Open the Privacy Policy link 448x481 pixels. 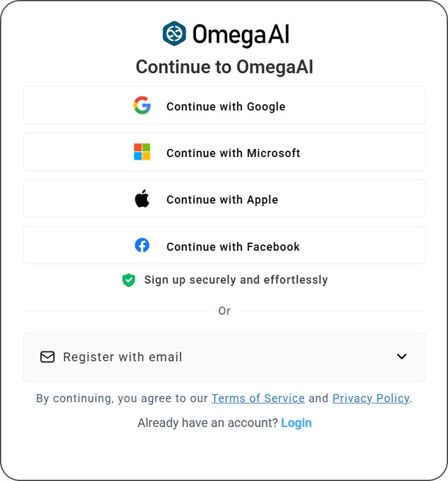coord(371,398)
